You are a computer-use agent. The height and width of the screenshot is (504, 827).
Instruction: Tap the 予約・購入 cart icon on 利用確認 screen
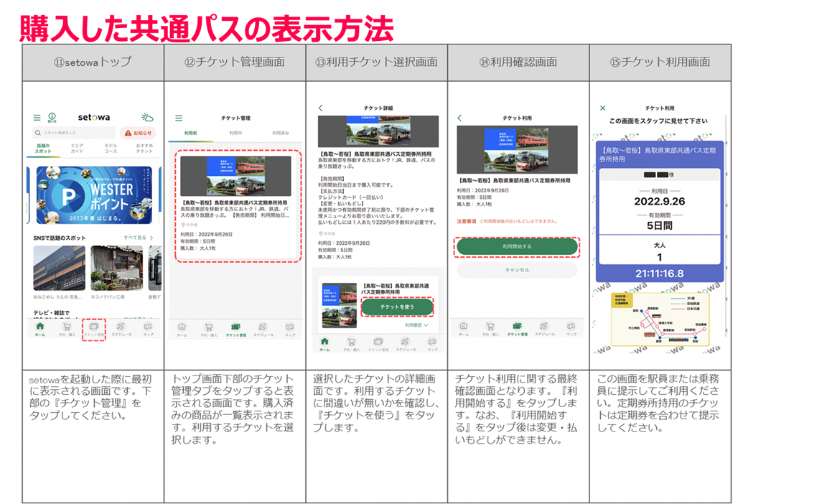(490, 330)
